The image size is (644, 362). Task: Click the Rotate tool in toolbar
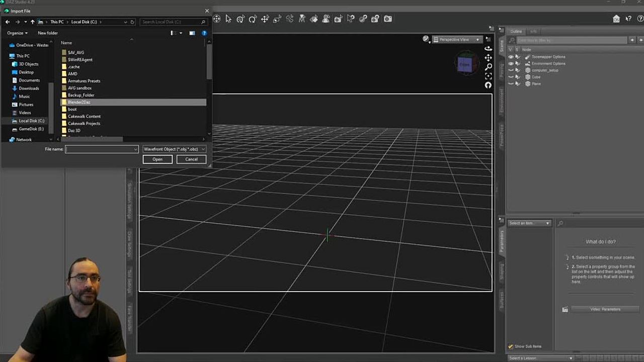(x=253, y=19)
